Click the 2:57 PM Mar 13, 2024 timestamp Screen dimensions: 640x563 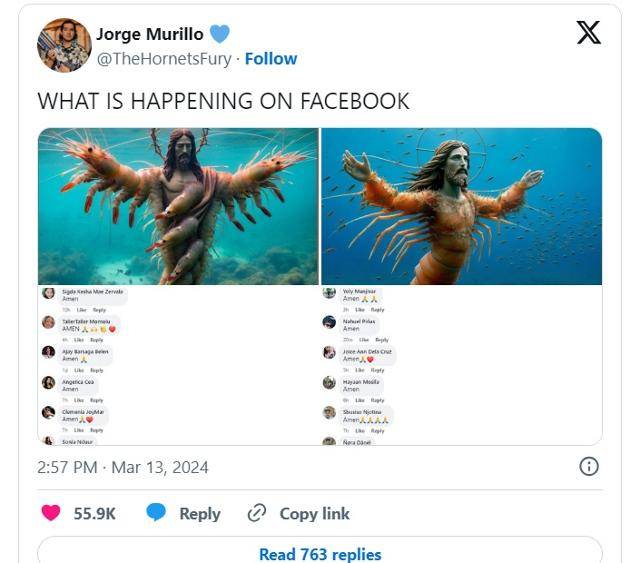tap(123, 467)
